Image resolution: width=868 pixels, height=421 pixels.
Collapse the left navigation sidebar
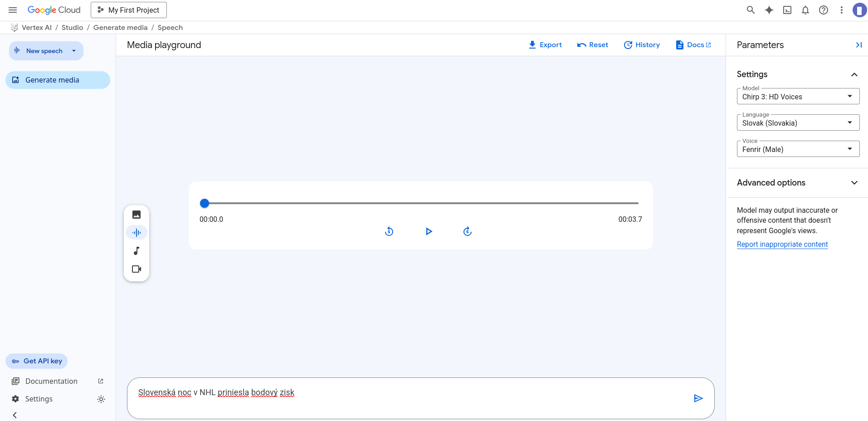pyautogui.click(x=15, y=415)
